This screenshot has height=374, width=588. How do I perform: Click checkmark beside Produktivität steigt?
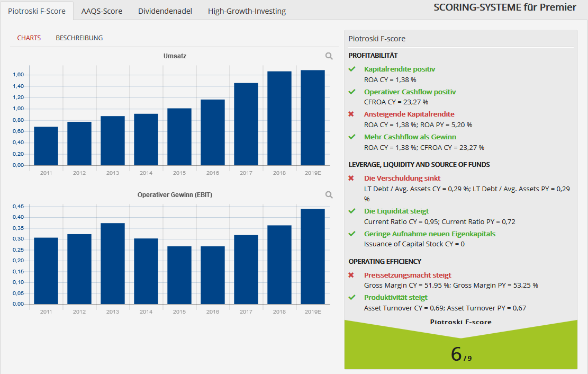(x=352, y=297)
